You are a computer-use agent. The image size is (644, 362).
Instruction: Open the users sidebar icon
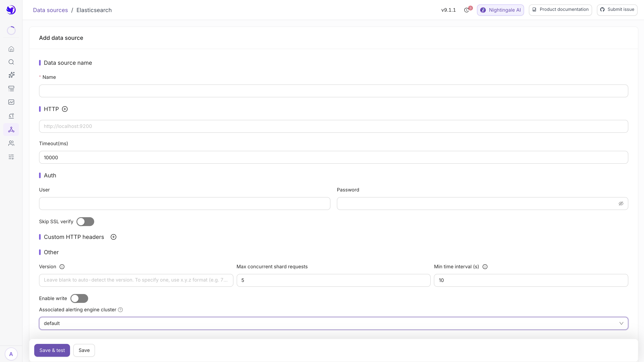[x=11, y=143]
